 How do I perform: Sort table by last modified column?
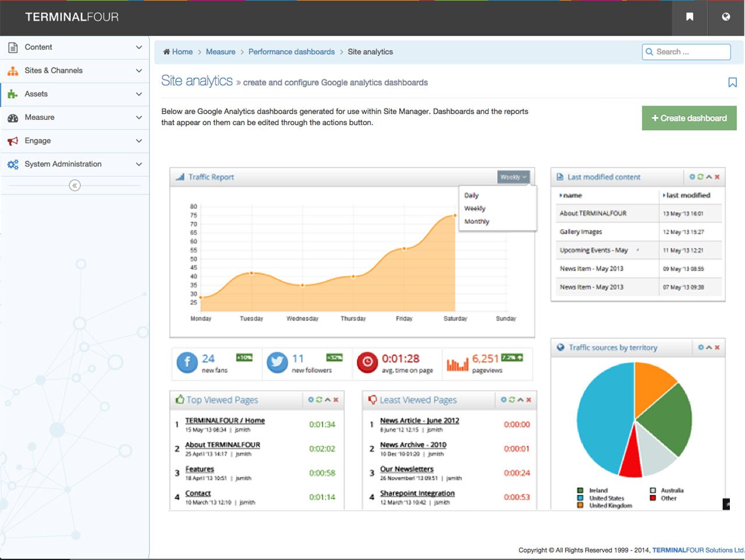click(x=687, y=196)
